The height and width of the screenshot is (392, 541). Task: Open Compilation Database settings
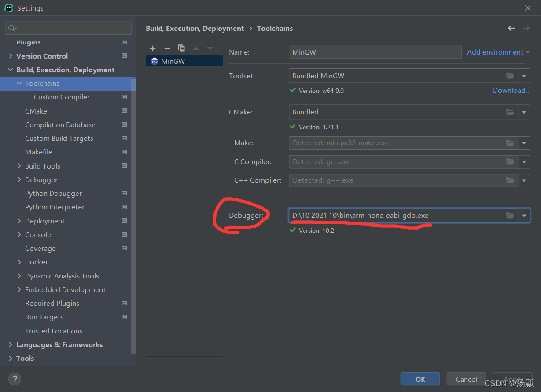click(60, 125)
